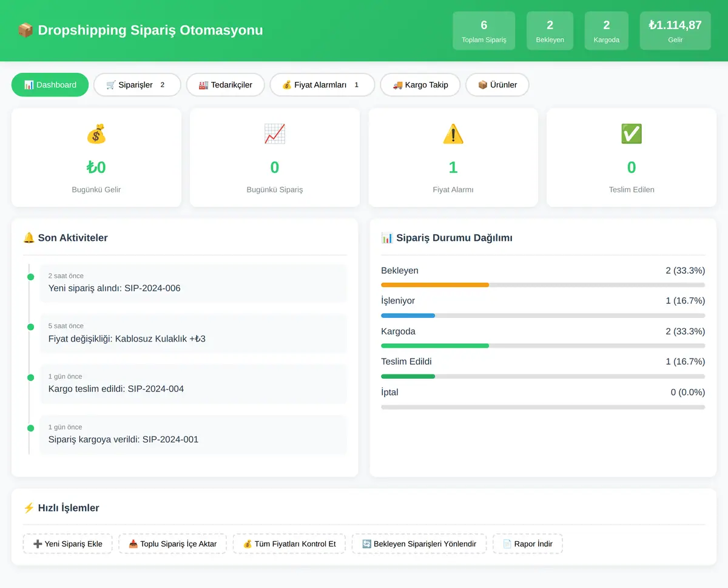Viewport: 728px width, 588px height.
Task: Go to the Fiyat Alarmları tab
Action: 322,85
